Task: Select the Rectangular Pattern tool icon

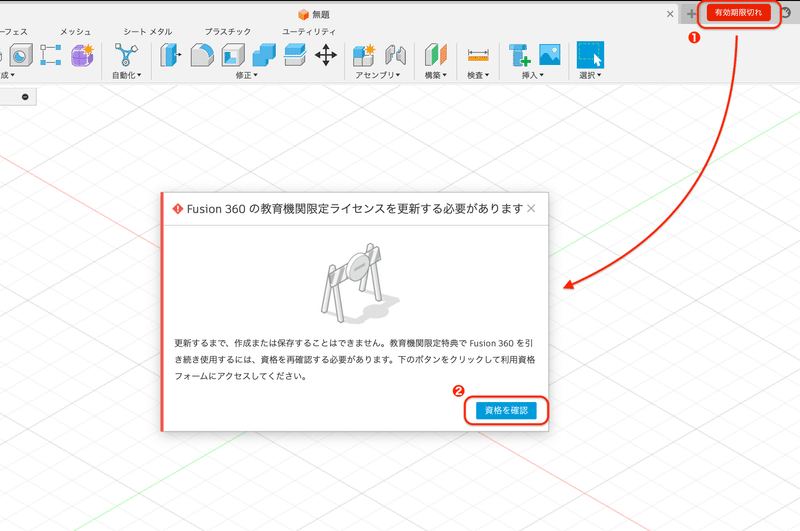Action: [x=51, y=55]
